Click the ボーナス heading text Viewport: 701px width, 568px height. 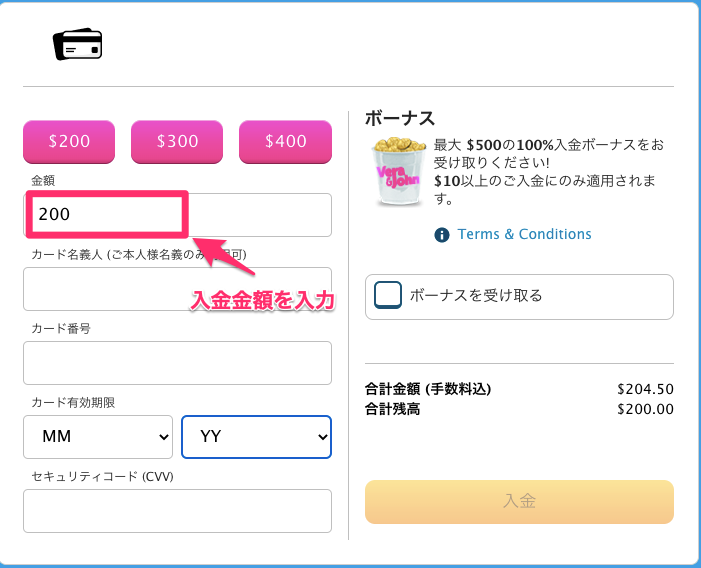point(400,119)
